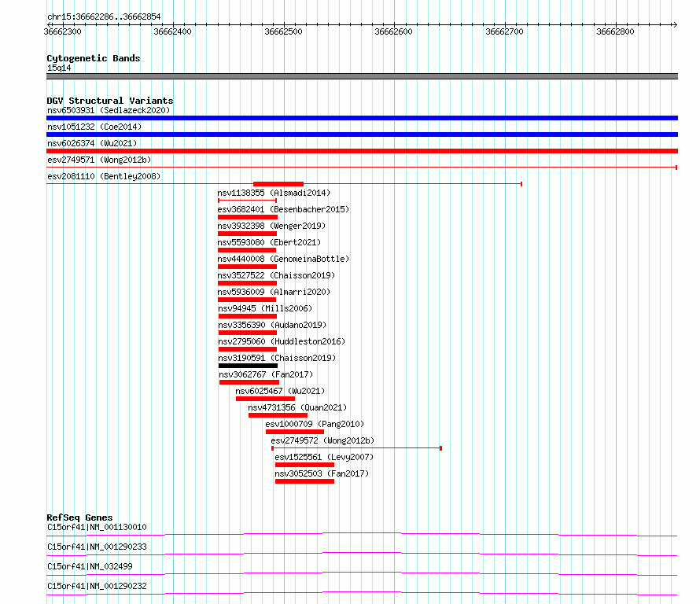Screen dimensions: 700x604
Task: Click the chr15:36662286..36662854 coordinate label
Action: 104,17
